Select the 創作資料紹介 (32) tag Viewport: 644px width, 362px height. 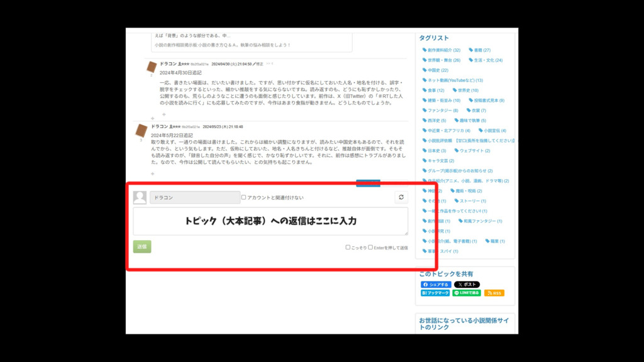point(443,50)
